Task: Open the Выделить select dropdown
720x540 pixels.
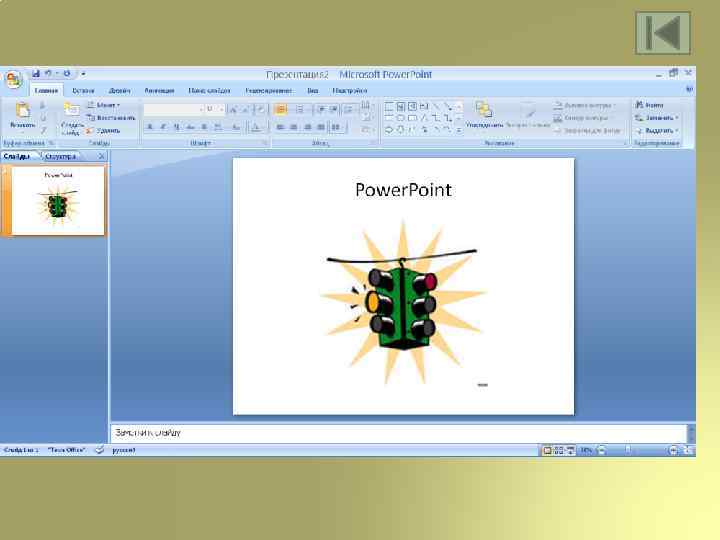Action: point(657,131)
